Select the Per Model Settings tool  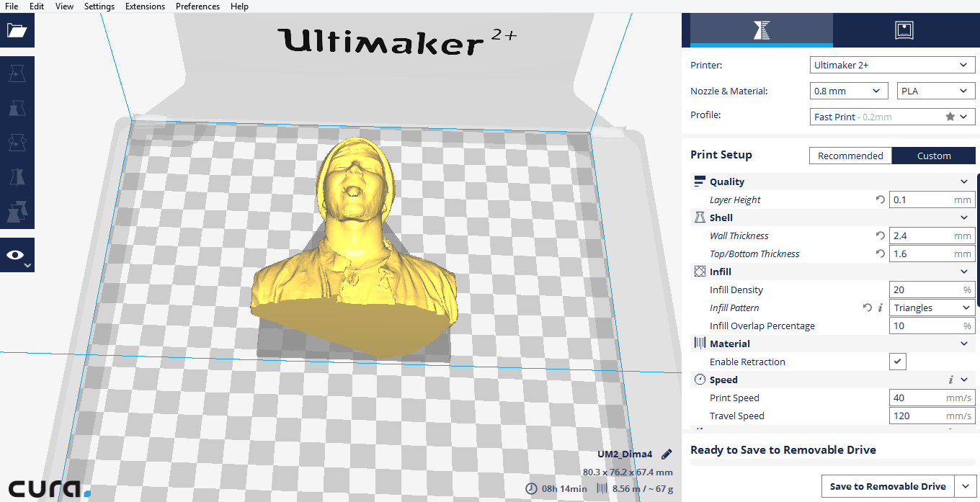coord(17,212)
